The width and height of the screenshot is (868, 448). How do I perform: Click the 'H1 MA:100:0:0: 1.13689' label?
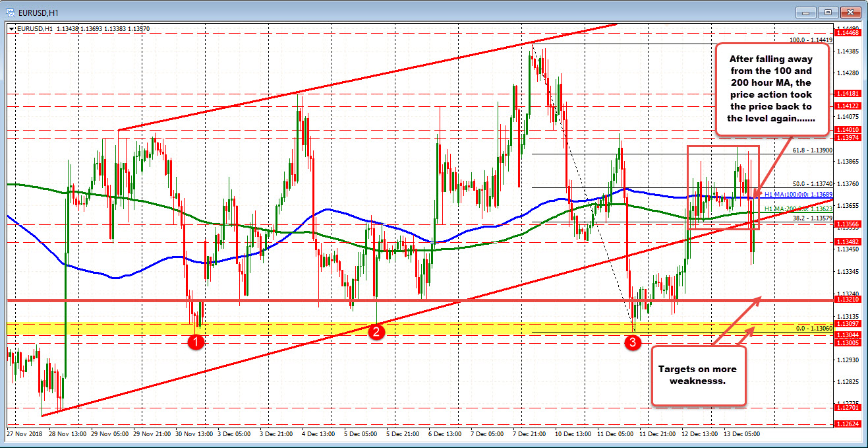[798, 195]
